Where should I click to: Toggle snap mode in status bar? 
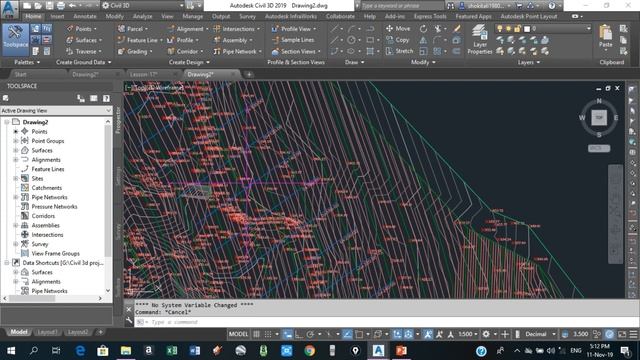tap(268, 334)
